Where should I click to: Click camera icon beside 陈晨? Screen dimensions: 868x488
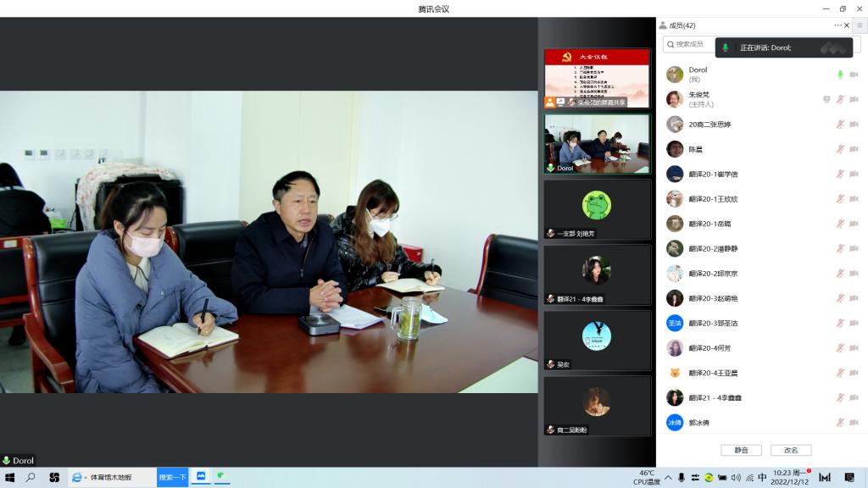854,149
